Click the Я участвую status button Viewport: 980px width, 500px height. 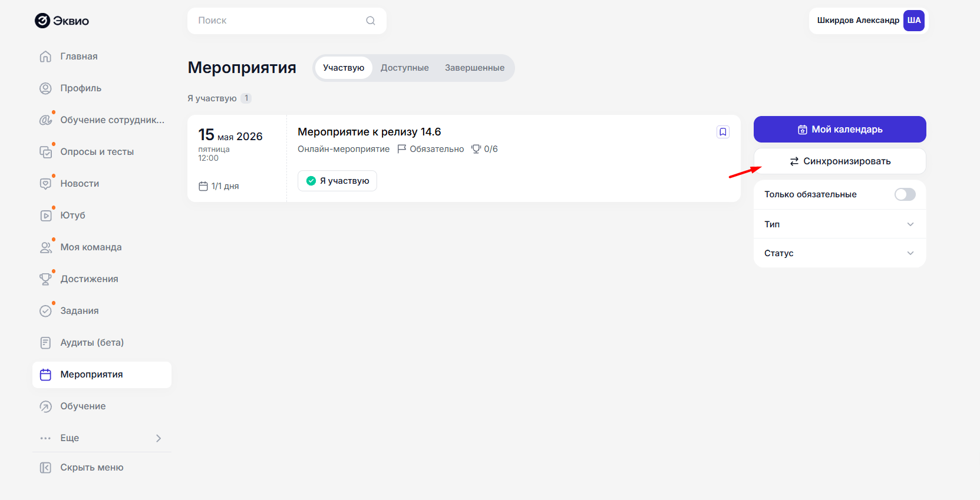click(337, 181)
